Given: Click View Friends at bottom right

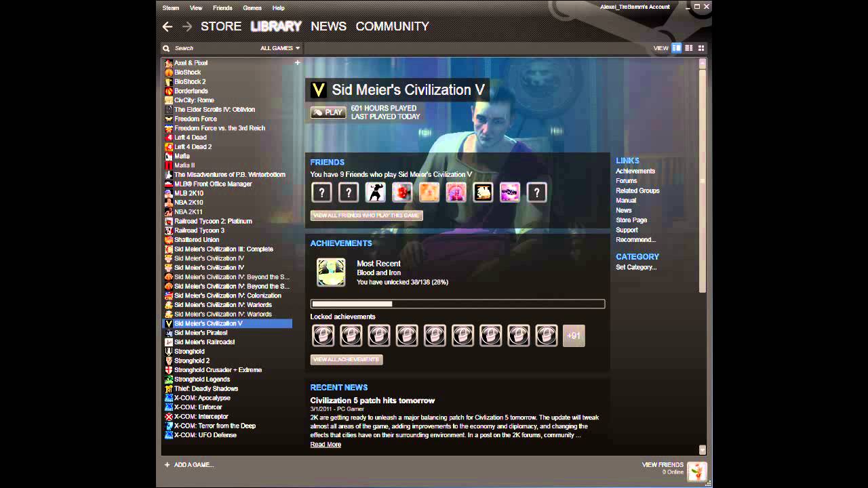Looking at the screenshot, I should coord(663,465).
